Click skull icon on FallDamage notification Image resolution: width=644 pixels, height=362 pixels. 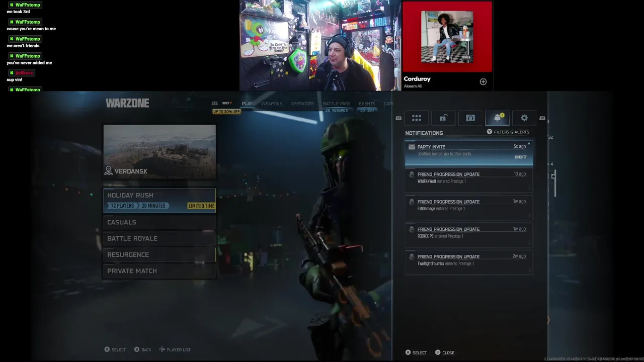coord(412,202)
